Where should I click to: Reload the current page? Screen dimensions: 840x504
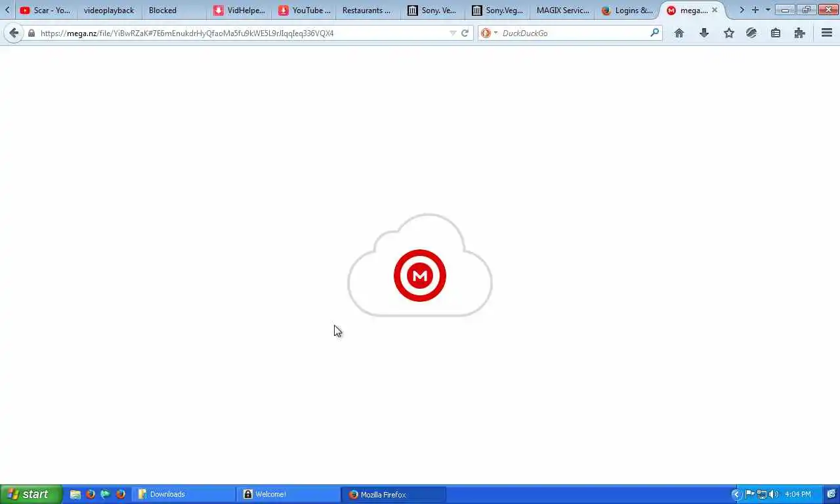click(465, 33)
